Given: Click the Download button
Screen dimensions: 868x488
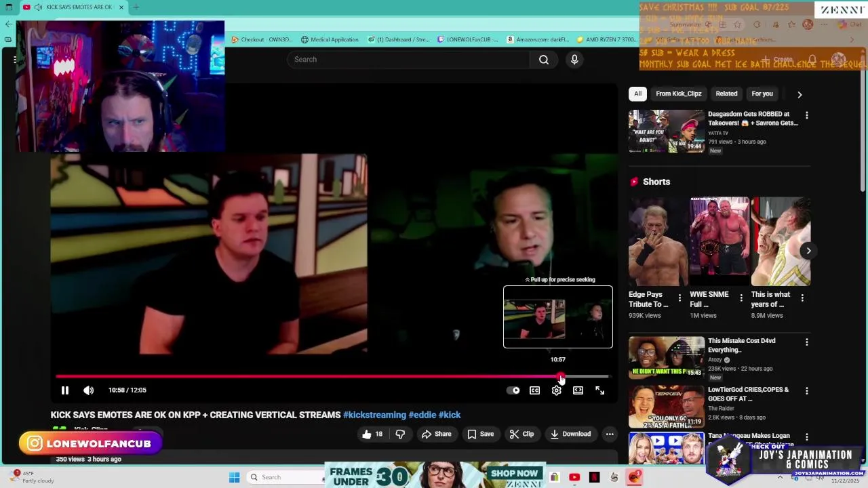Looking at the screenshot, I should pyautogui.click(x=570, y=434).
